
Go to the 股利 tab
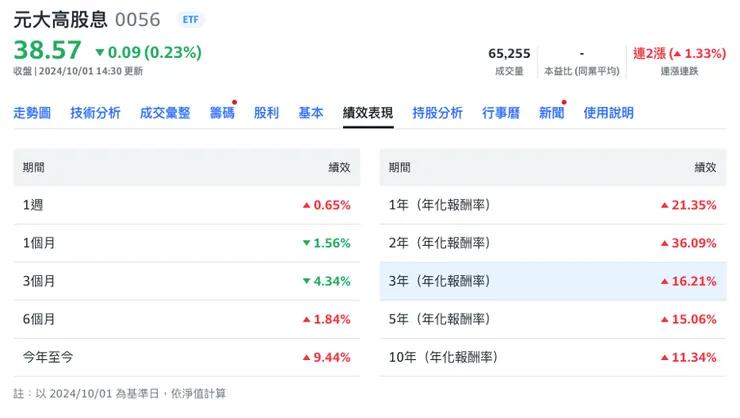266,113
